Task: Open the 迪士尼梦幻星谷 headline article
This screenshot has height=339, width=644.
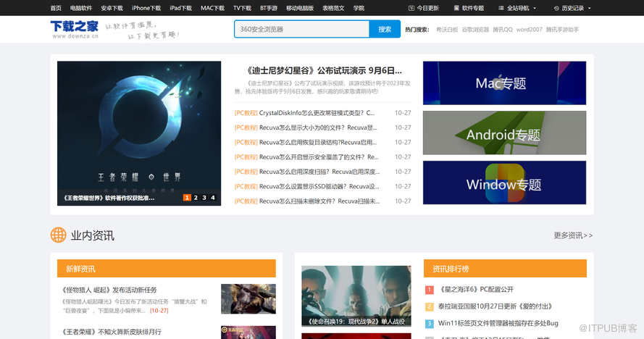Action: [x=323, y=71]
